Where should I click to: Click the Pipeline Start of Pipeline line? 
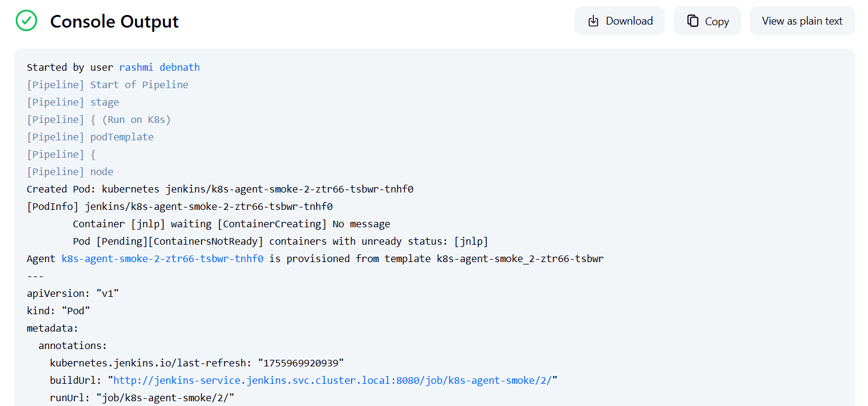pyautogui.click(x=107, y=84)
